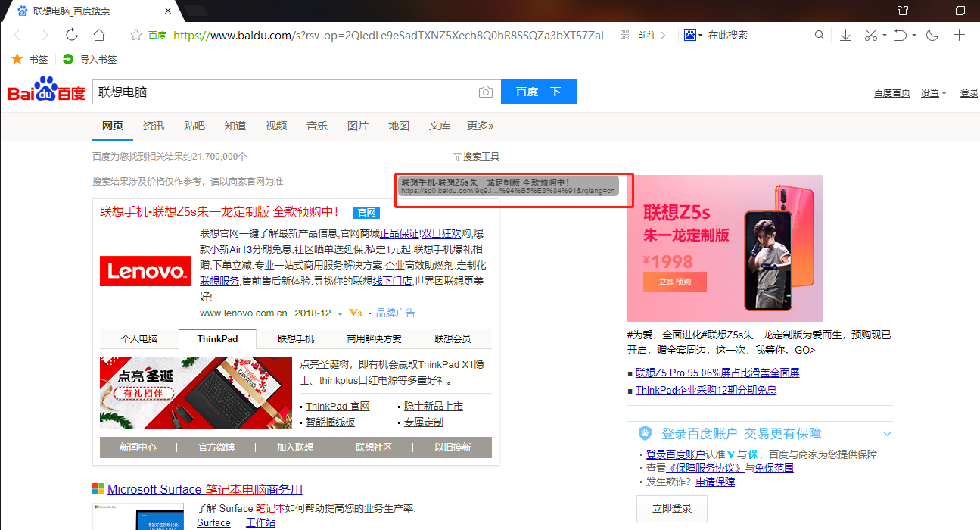
Task: Click the undo closed-tab arrow icon
Action: pyautogui.click(x=901, y=35)
